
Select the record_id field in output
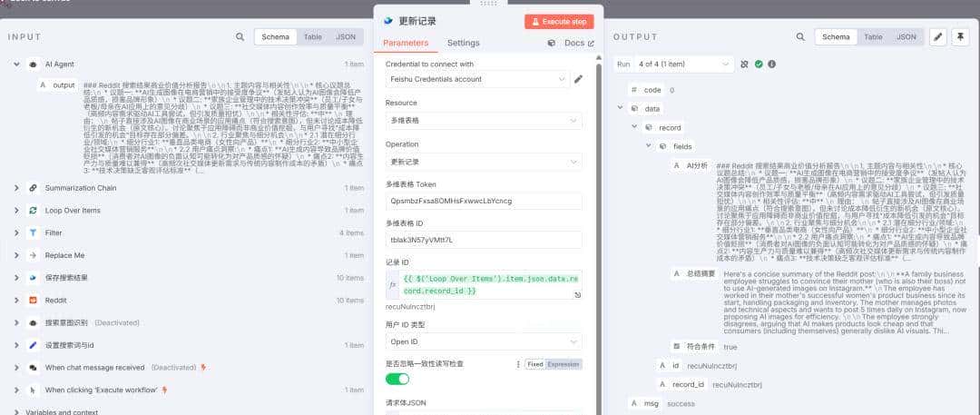(x=682, y=384)
